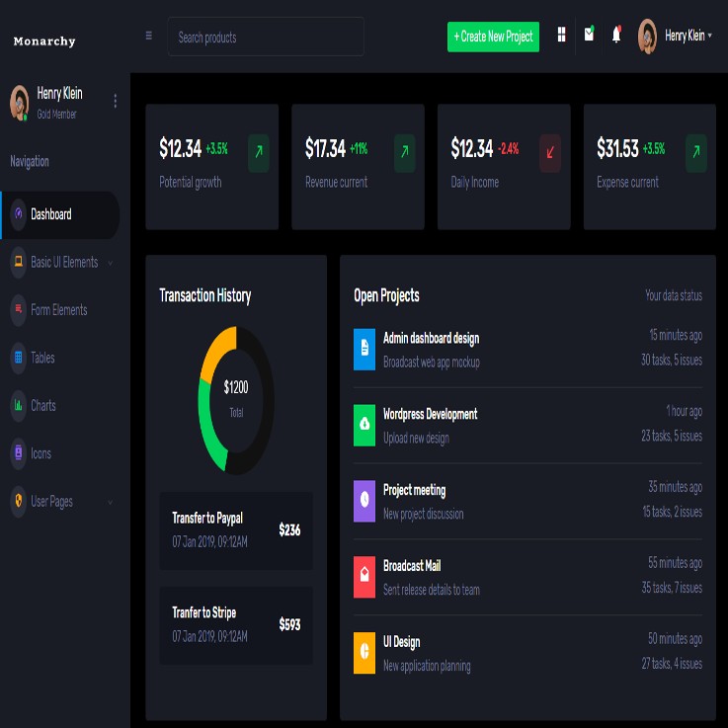728x728 pixels.
Task: Click Henry Klein avatar in top navbar
Action: pyautogui.click(x=647, y=37)
